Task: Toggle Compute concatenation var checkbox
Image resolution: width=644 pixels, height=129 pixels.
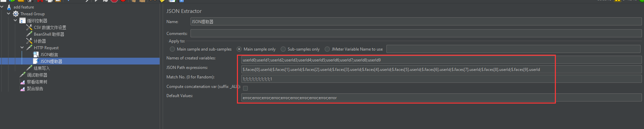Action: 245,88
